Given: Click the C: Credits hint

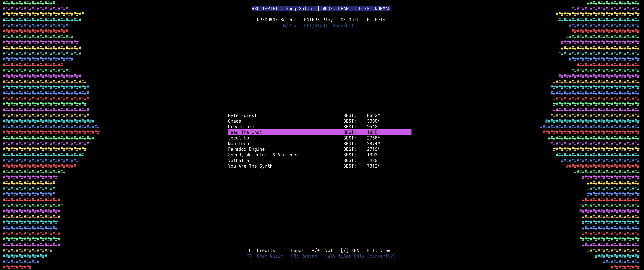Looking at the screenshot, I should coord(262,250).
